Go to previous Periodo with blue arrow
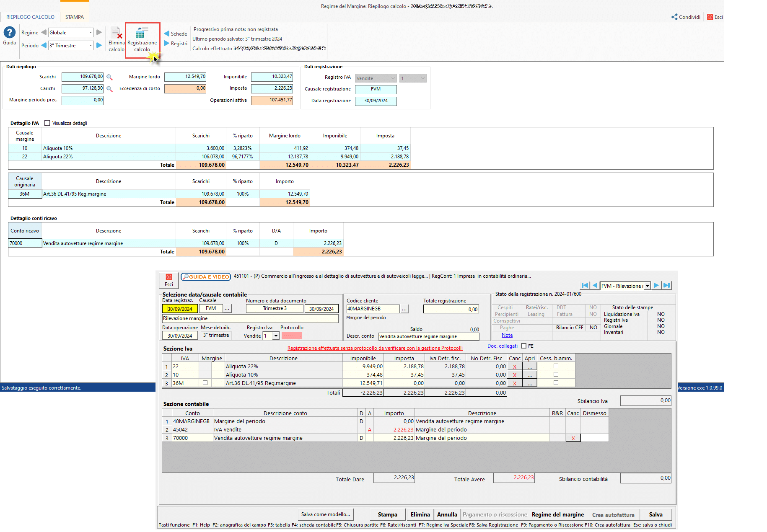 (44, 45)
